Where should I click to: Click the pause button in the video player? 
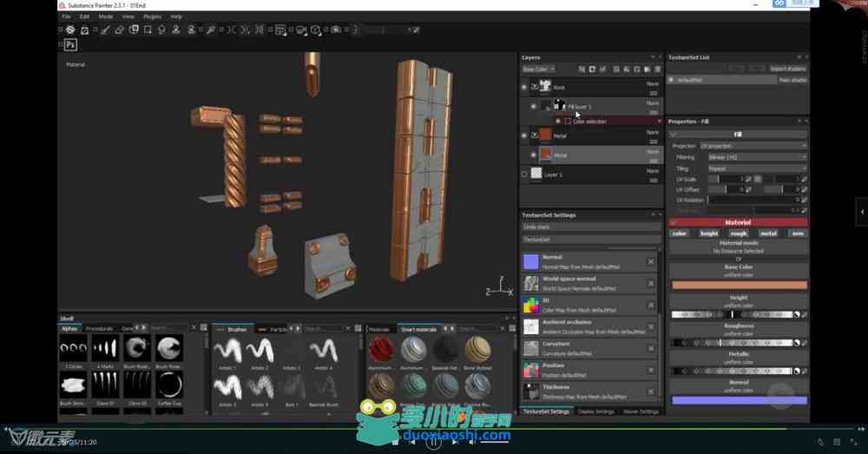pos(433,442)
